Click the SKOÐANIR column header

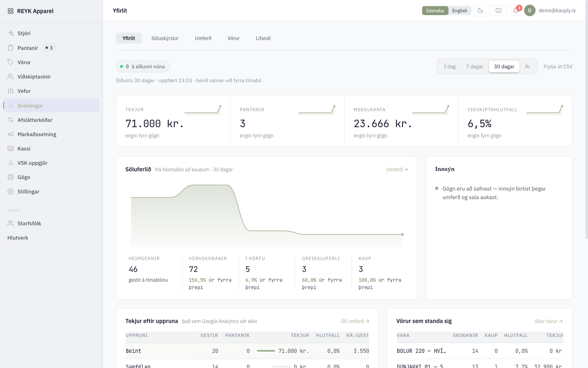tap(465, 335)
